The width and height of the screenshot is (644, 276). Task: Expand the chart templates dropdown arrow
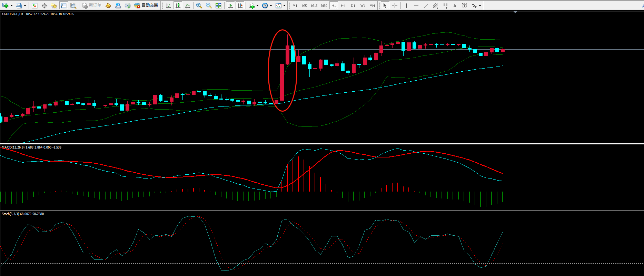click(284, 6)
